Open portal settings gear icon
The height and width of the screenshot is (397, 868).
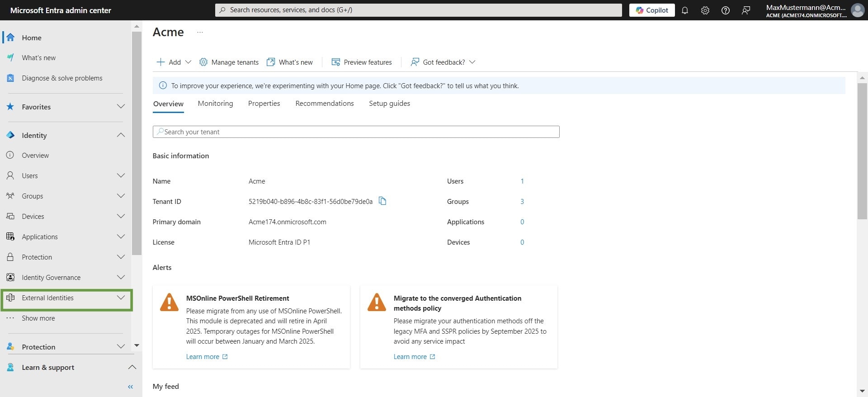705,10
